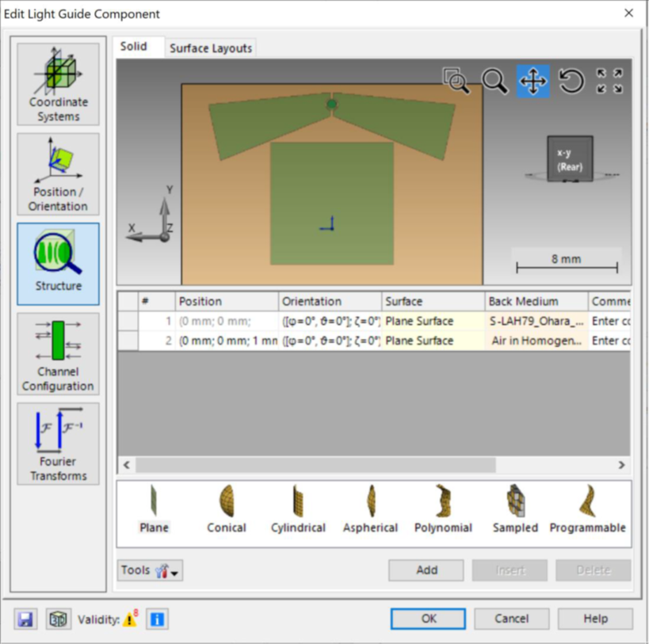
Task: Click the Orientation column header
Action: [x=330, y=301]
